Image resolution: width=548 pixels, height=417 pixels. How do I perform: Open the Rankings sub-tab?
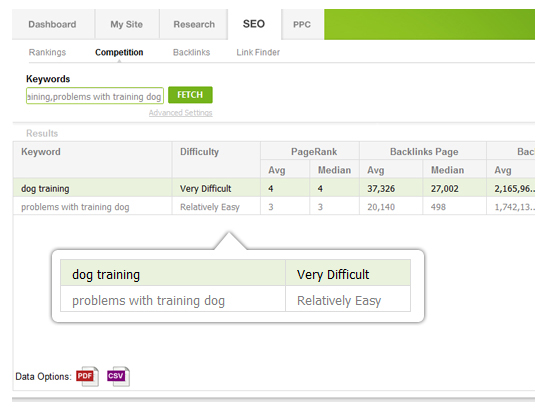coord(47,52)
